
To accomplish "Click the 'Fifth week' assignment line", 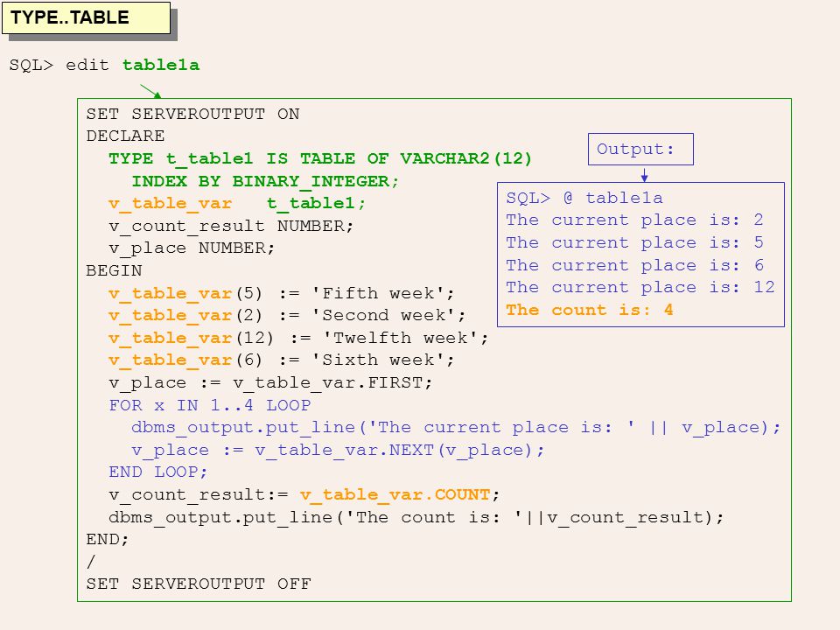I will click(281, 294).
